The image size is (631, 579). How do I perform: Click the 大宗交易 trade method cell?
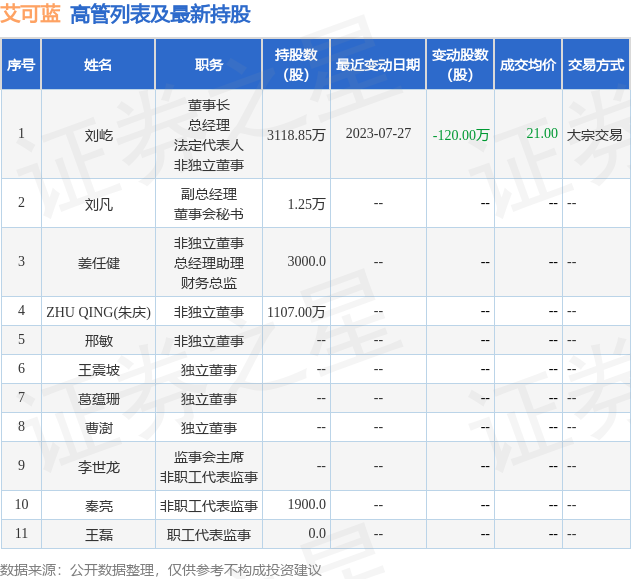point(595,135)
